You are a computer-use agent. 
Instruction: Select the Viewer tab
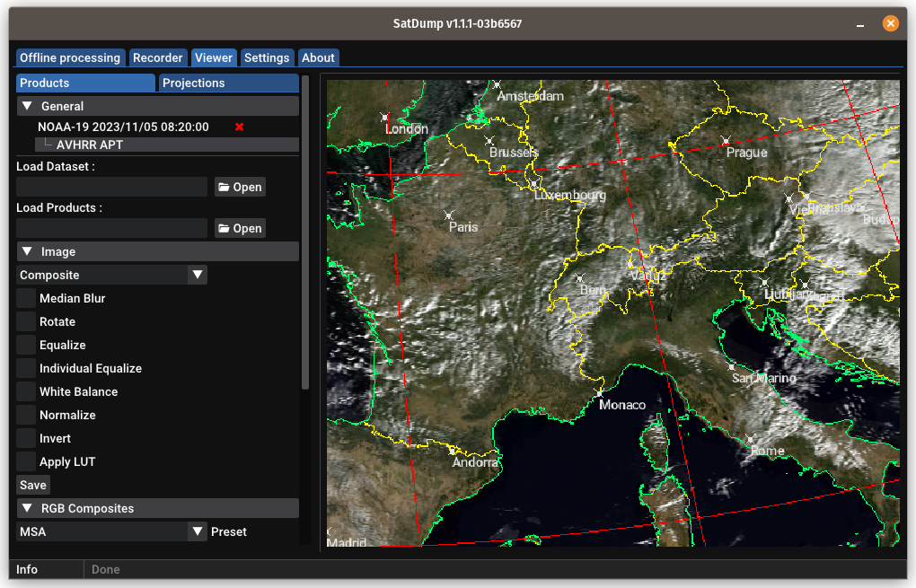[214, 57]
